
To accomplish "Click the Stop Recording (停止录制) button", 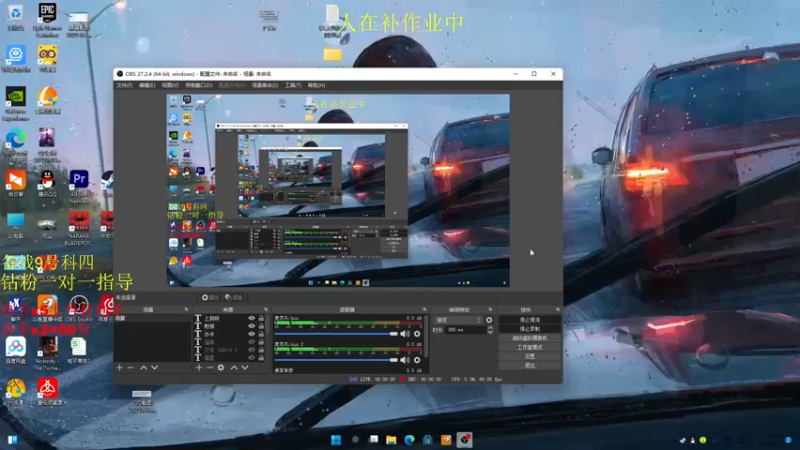I will click(x=530, y=329).
